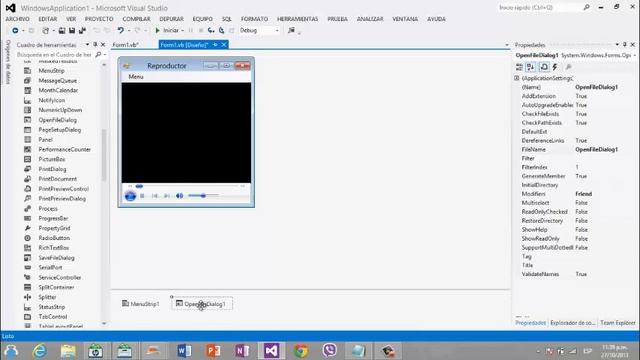Click the next track button in player
The image size is (640, 360).
pos(167,196)
